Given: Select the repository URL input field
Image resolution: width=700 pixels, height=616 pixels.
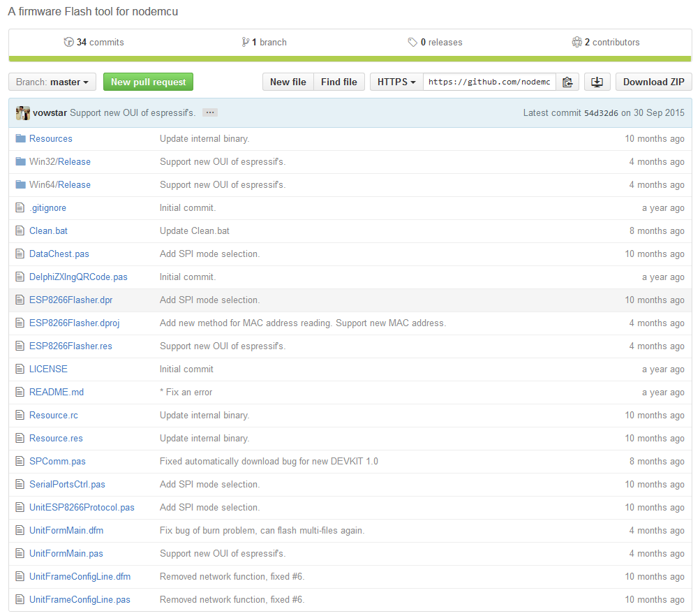Looking at the screenshot, I should (489, 82).
